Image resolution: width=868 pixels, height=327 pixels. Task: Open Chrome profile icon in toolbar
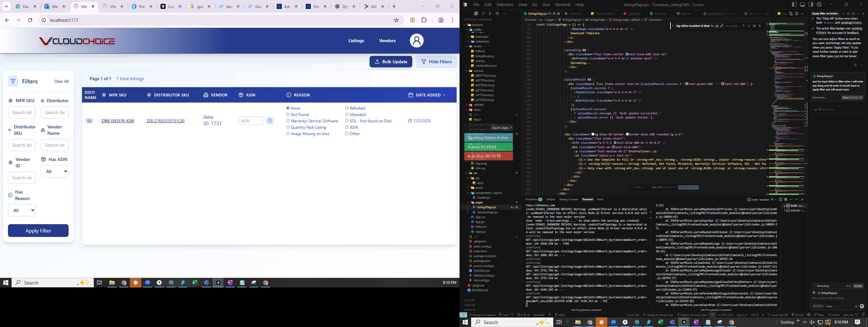pos(441,20)
